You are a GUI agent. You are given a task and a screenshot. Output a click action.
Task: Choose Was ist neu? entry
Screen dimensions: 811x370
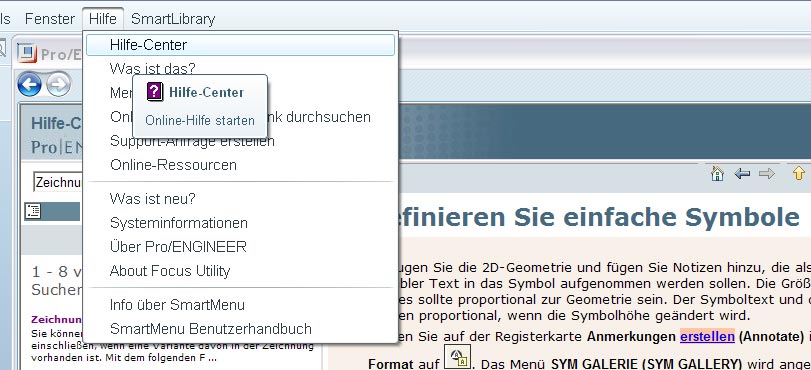click(x=241, y=199)
